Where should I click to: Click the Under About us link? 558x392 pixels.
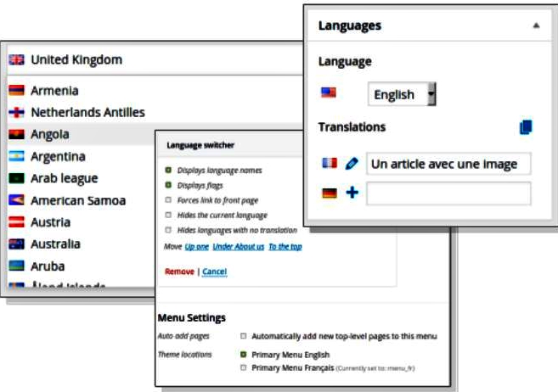(x=239, y=246)
